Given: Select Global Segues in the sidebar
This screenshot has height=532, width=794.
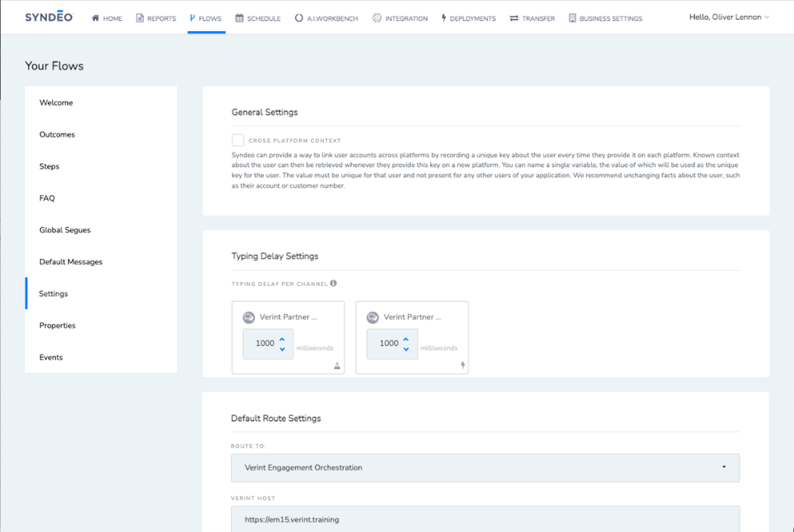Looking at the screenshot, I should tap(65, 230).
